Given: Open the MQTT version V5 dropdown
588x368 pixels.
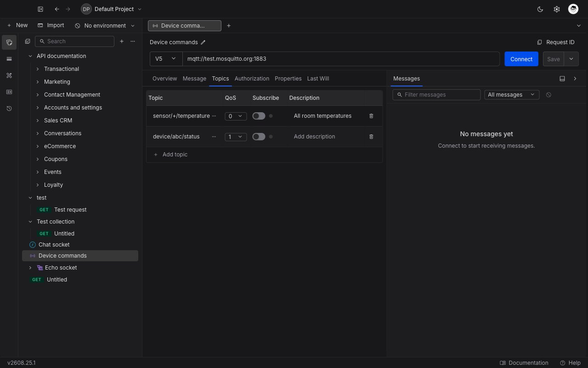Looking at the screenshot, I should click(x=166, y=59).
